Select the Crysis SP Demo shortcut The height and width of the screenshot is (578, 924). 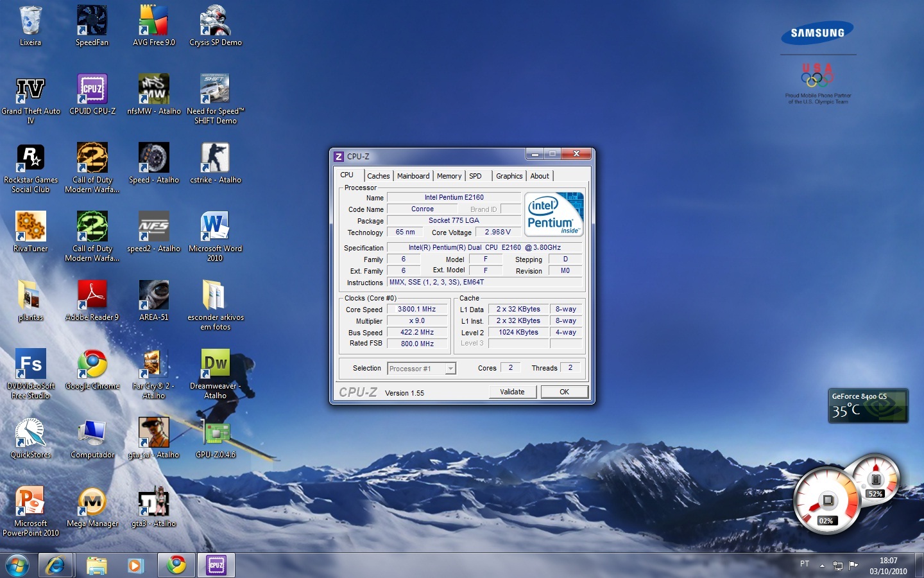click(x=216, y=26)
